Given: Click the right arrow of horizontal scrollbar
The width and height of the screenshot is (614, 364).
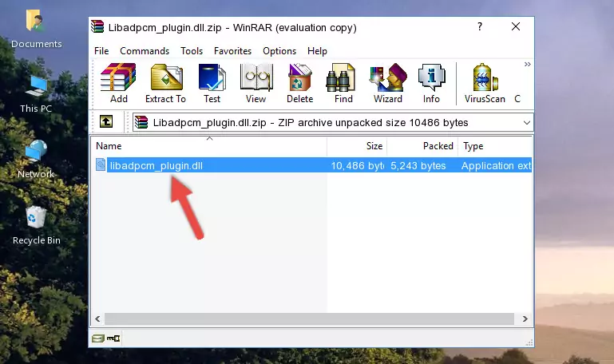Looking at the screenshot, I should click(x=525, y=319).
